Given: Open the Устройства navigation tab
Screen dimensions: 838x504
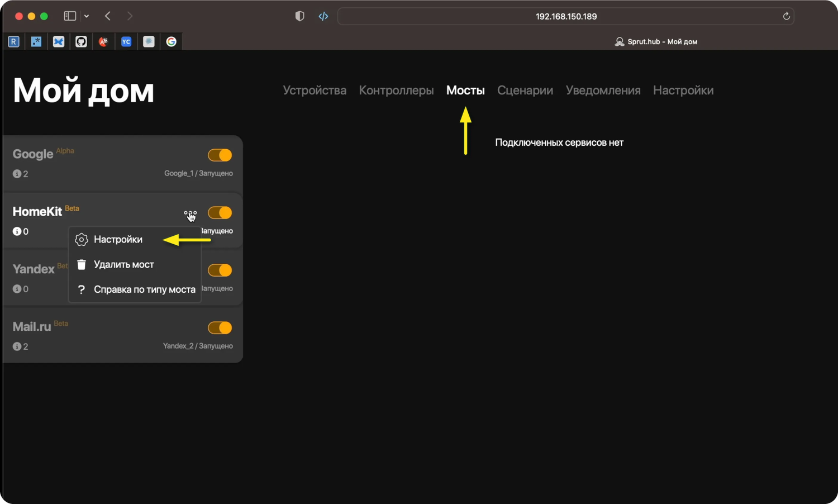Looking at the screenshot, I should click(314, 90).
